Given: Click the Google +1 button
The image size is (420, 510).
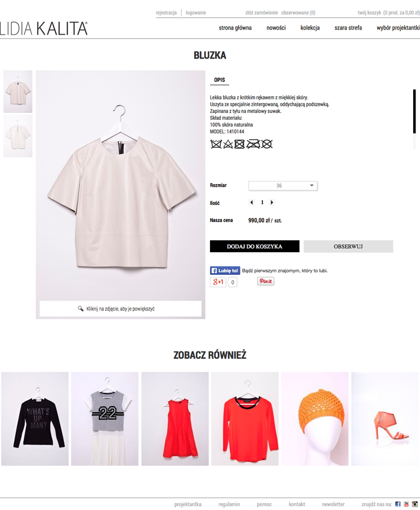Looking at the screenshot, I should [218, 282].
